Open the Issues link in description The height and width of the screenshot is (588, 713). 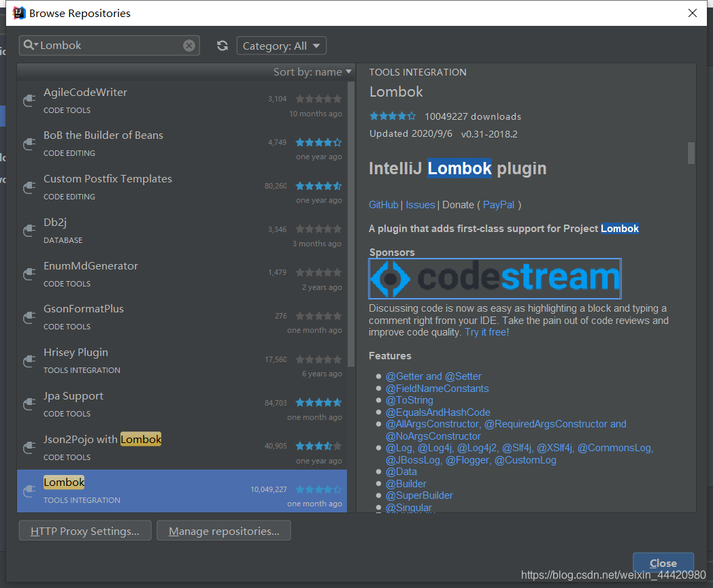[420, 205]
